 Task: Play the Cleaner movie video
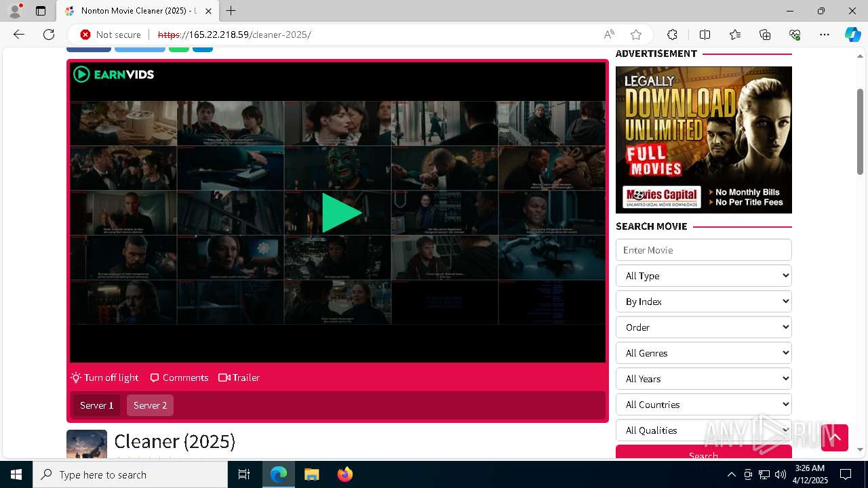pyautogui.click(x=341, y=213)
